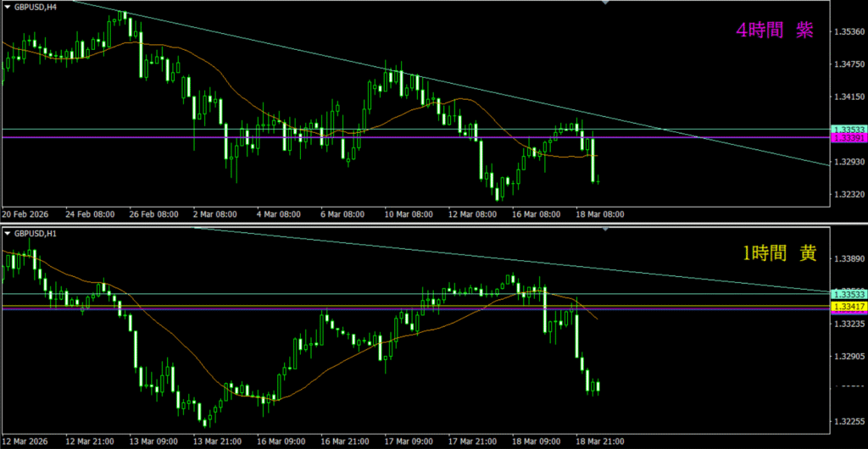Viewport: 868px width, 449px height.
Task: Click the chart shift triangle on H4 chart
Action: click(x=604, y=3)
